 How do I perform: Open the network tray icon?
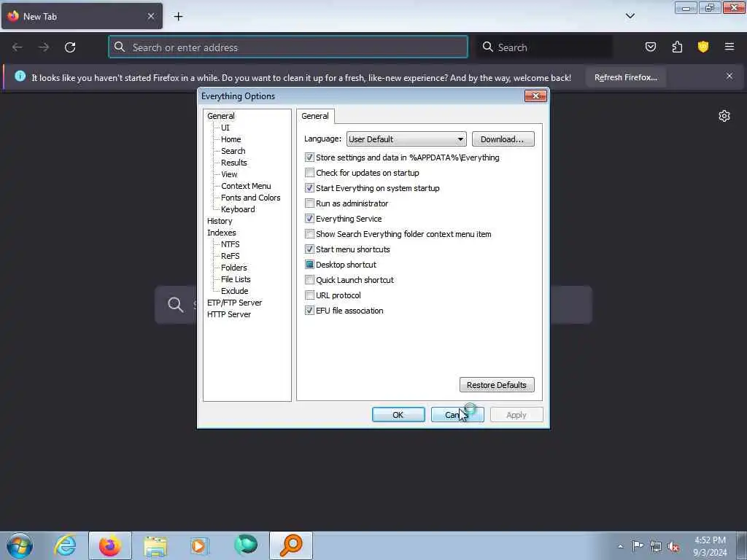pyautogui.click(x=656, y=547)
